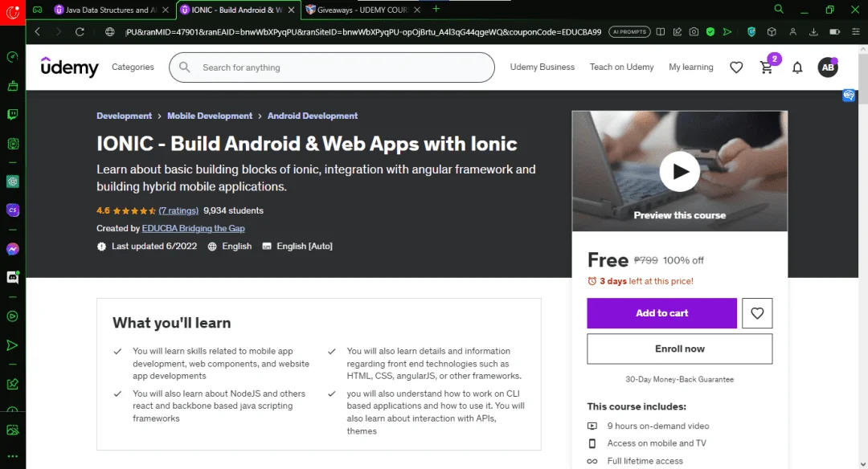Open Discord in the sidebar
868x469 pixels.
(x=12, y=278)
